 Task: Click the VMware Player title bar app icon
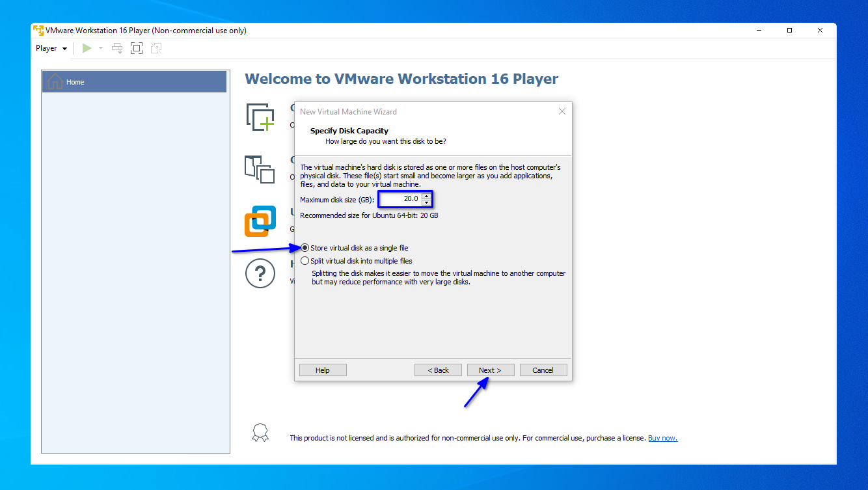tap(38, 30)
